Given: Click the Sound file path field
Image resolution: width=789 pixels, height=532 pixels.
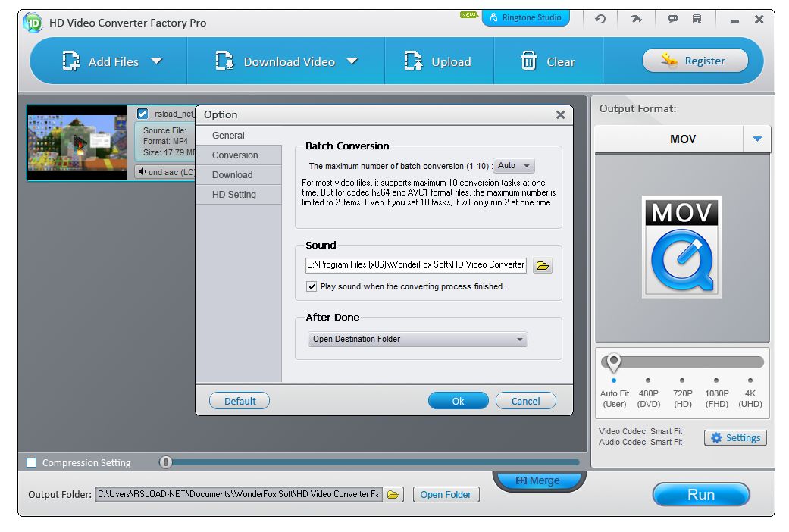Looking at the screenshot, I should (415, 264).
